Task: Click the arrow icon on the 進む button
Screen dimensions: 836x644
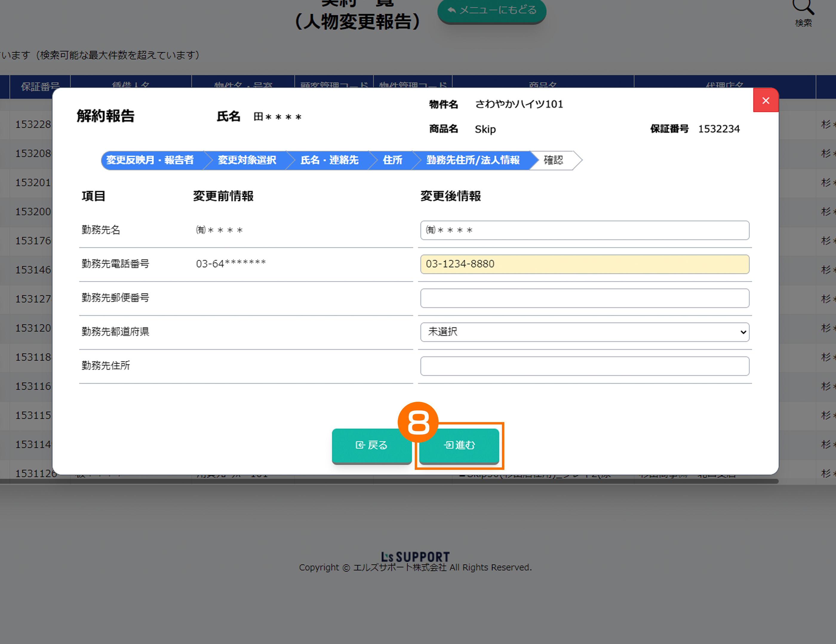Action: (449, 445)
